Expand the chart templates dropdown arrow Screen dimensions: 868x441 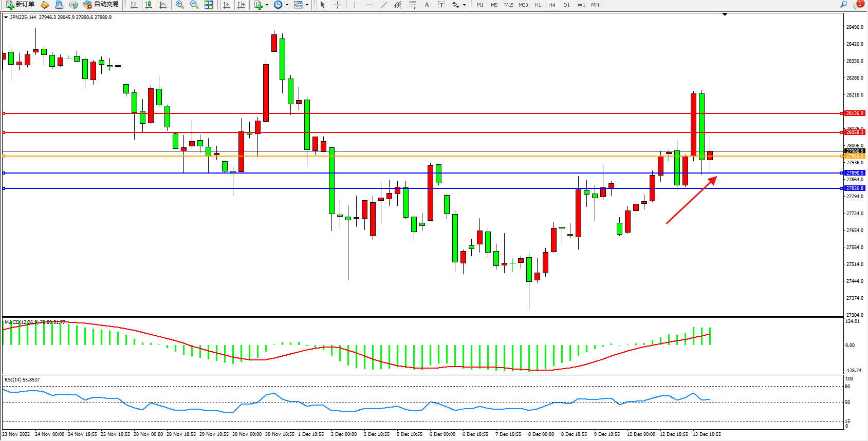(x=307, y=5)
